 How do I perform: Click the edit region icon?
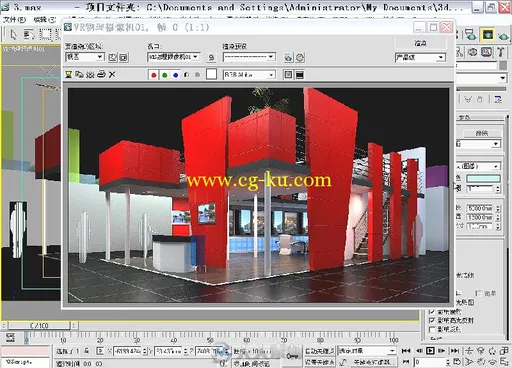click(x=113, y=57)
